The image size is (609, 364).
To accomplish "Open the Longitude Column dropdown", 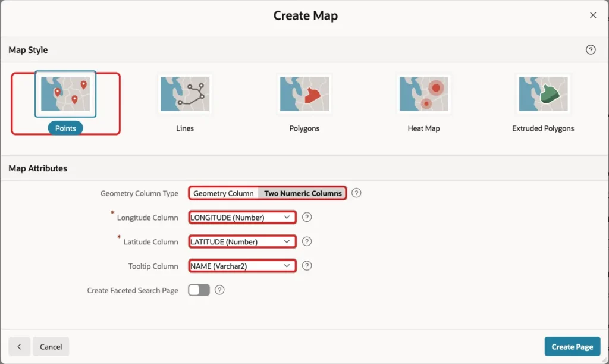I will [243, 218].
